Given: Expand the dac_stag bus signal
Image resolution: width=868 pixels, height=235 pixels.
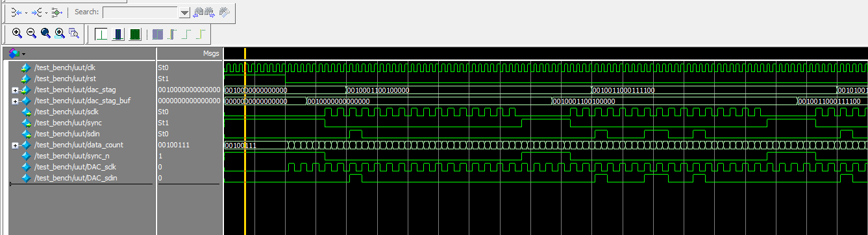Looking at the screenshot, I should coord(15,90).
